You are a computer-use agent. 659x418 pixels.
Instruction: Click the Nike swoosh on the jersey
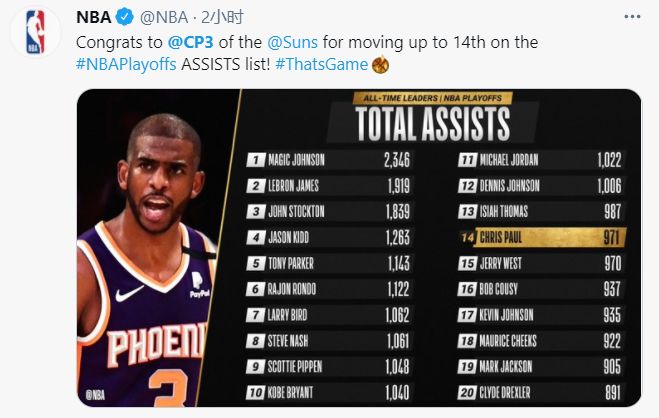[x=131, y=293]
